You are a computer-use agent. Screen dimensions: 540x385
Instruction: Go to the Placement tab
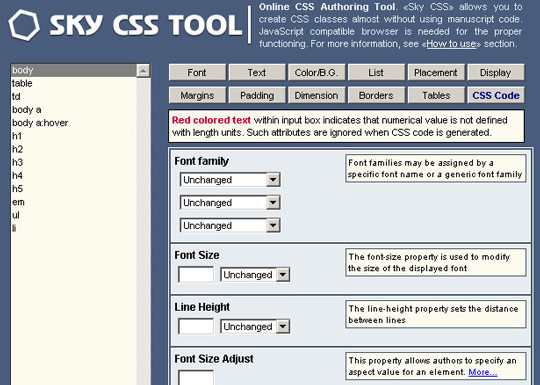point(436,73)
